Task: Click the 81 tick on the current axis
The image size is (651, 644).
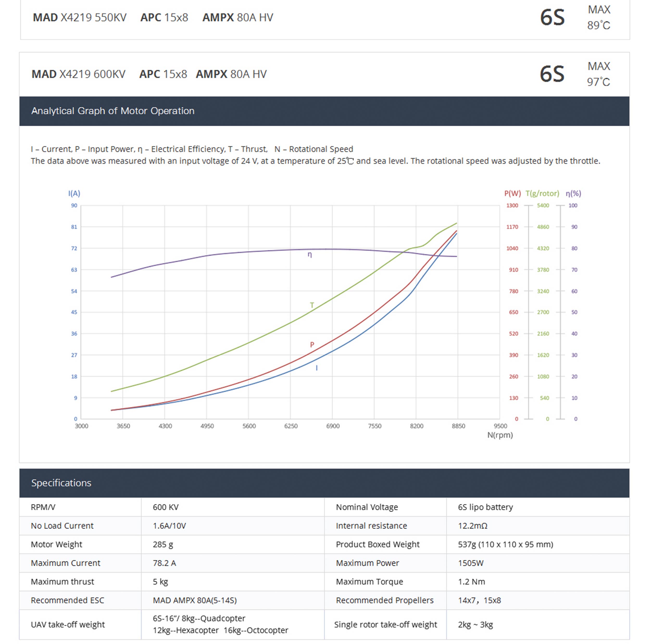Action: pos(74,227)
